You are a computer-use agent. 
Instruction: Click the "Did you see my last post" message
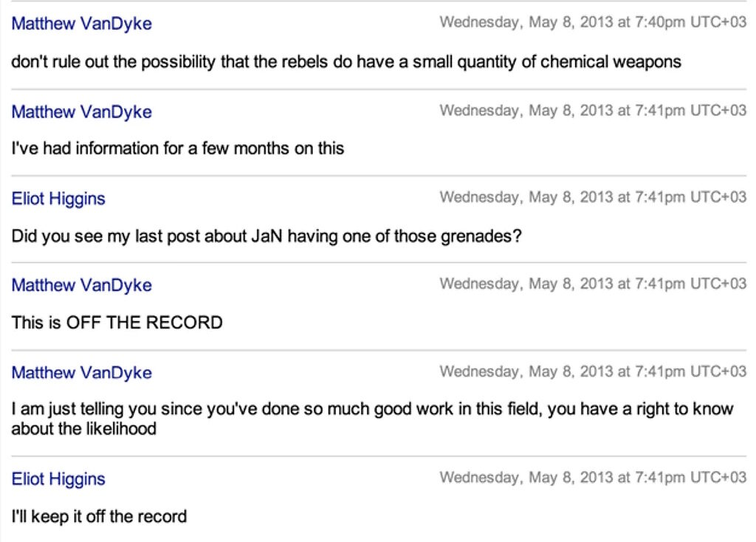(267, 236)
